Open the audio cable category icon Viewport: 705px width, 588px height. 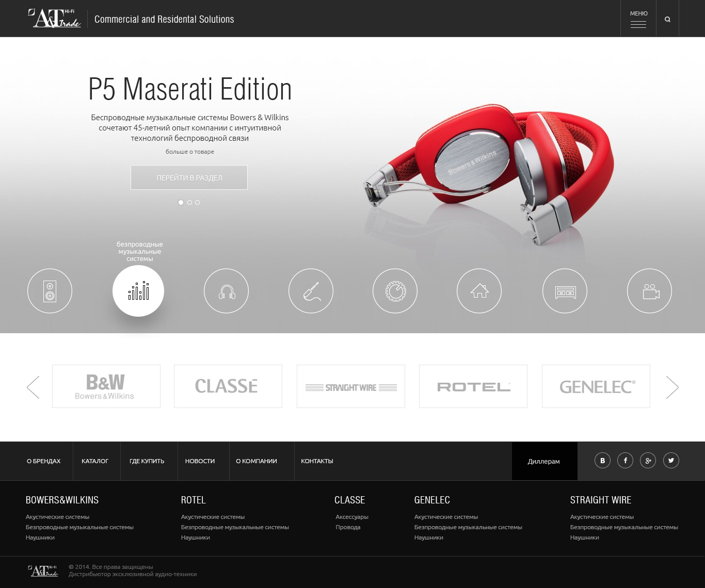click(x=311, y=291)
